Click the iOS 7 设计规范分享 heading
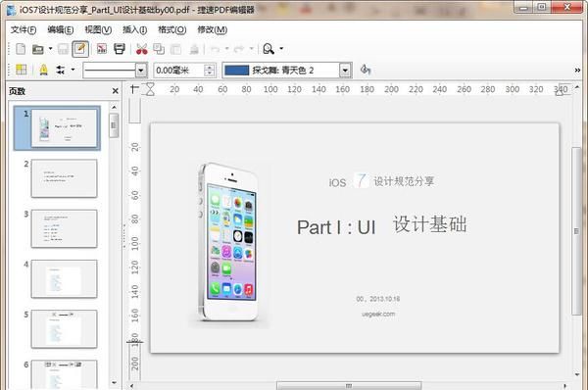The height and width of the screenshot is (390, 588). 381,181
